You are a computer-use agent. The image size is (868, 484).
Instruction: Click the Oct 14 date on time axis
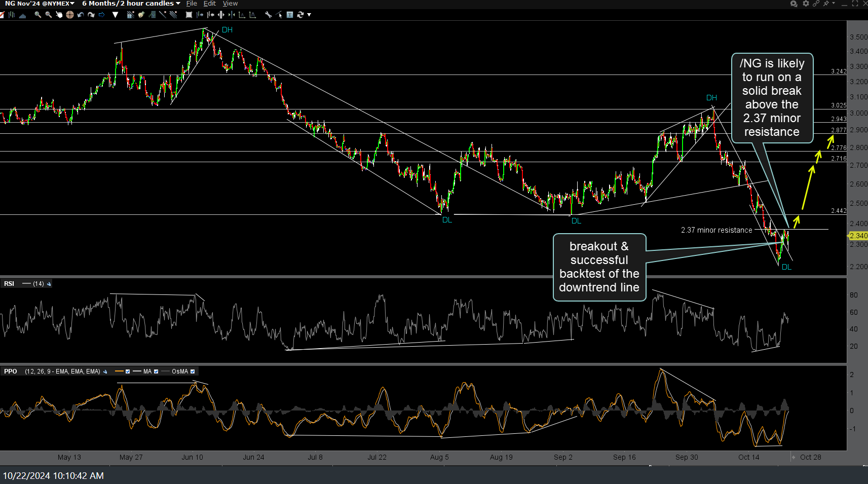748,457
